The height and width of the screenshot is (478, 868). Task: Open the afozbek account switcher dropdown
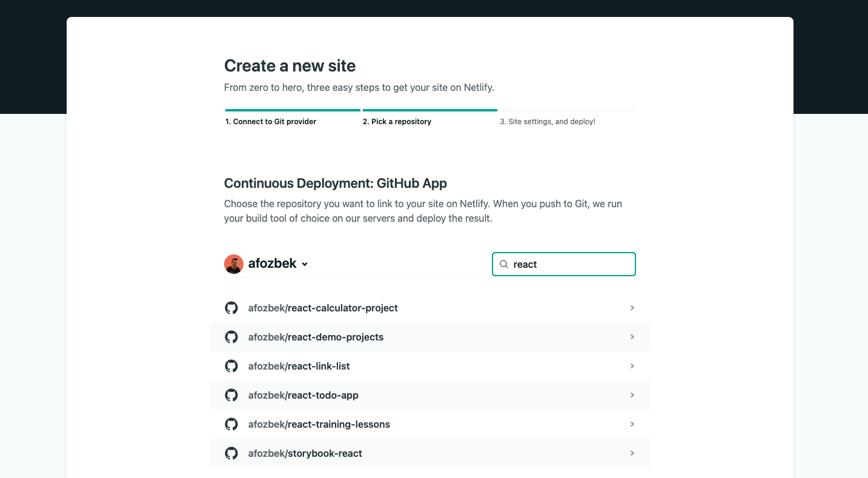(x=305, y=264)
